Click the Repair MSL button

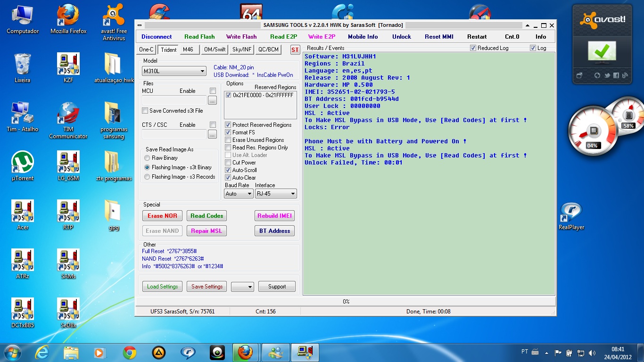(x=206, y=231)
